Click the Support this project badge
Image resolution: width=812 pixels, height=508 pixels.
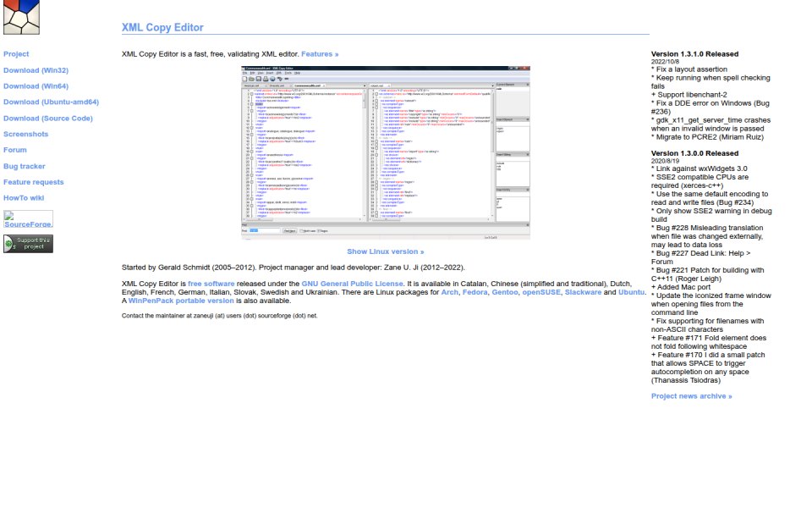[x=28, y=244]
